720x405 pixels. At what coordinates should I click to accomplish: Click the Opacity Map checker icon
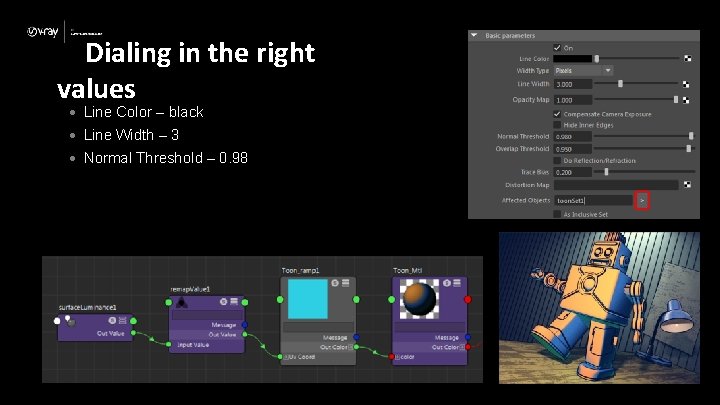coord(686,100)
